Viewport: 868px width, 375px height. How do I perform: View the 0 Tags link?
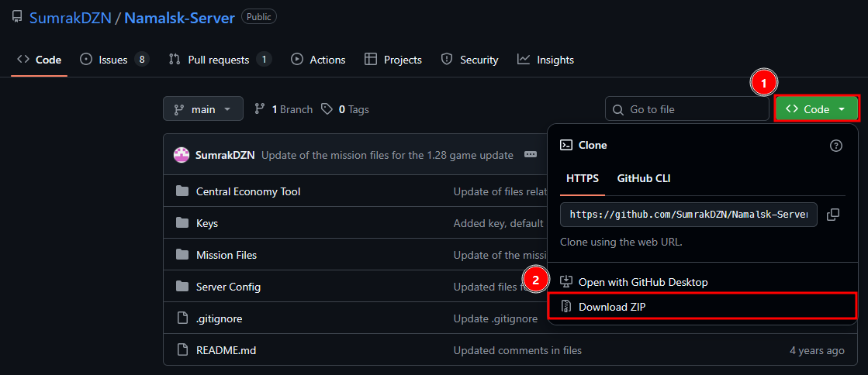click(x=345, y=109)
